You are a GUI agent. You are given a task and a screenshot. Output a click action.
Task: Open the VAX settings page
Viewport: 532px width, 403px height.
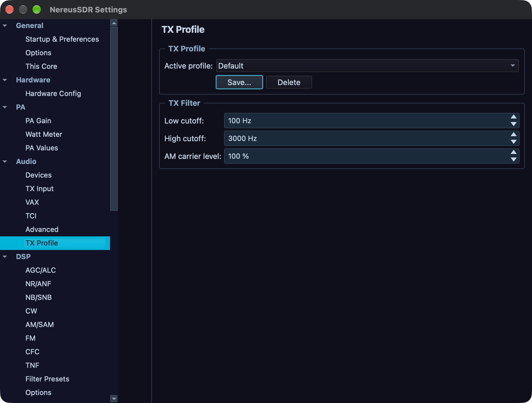point(32,202)
